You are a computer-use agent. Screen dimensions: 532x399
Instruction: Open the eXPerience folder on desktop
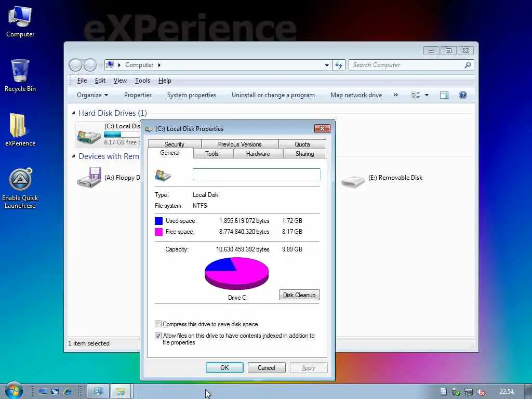(20, 129)
